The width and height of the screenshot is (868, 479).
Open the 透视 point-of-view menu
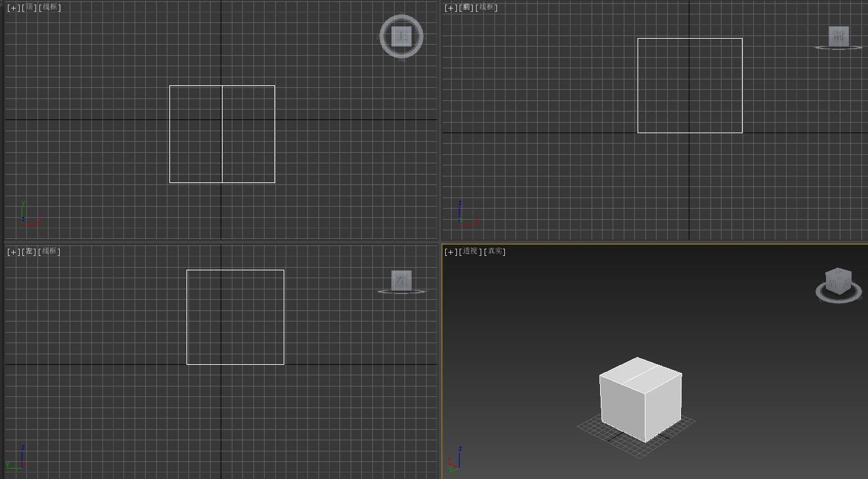[x=470, y=251]
